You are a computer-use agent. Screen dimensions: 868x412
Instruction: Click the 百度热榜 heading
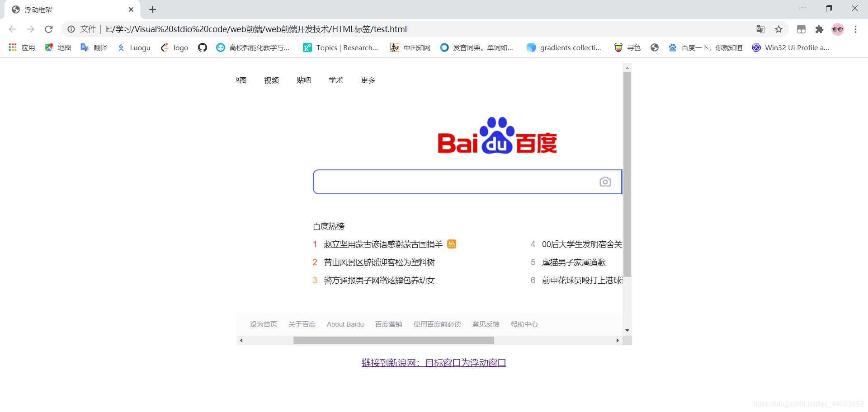329,226
